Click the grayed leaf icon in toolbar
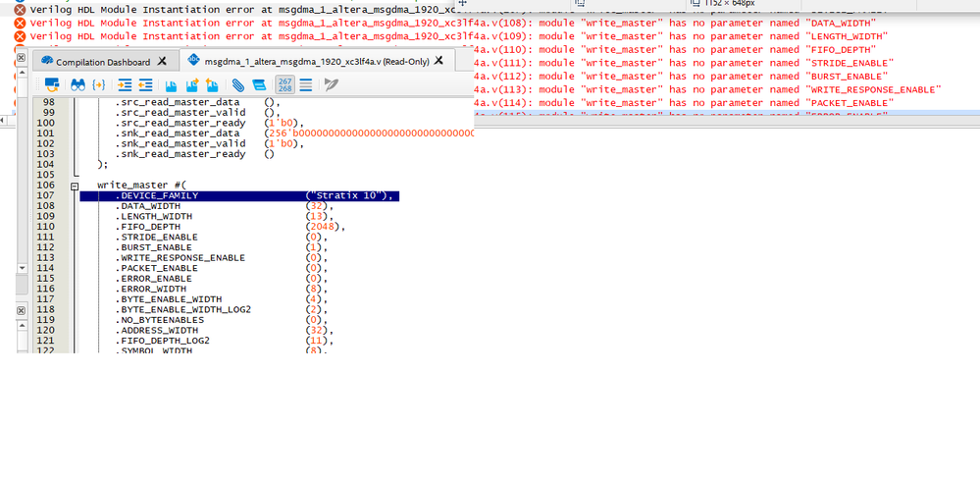980x480 pixels. [332, 84]
